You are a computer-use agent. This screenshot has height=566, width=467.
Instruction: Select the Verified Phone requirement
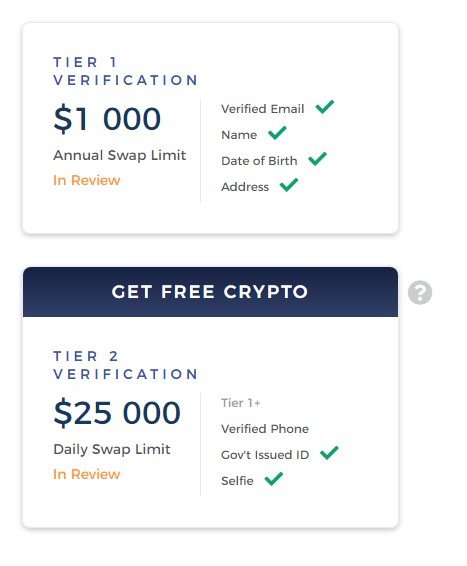pos(265,429)
